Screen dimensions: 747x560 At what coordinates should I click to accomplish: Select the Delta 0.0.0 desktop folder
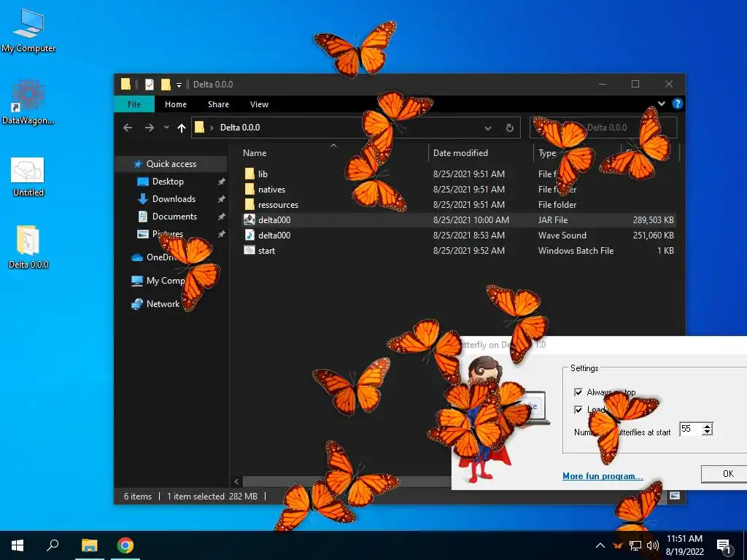[x=28, y=248]
